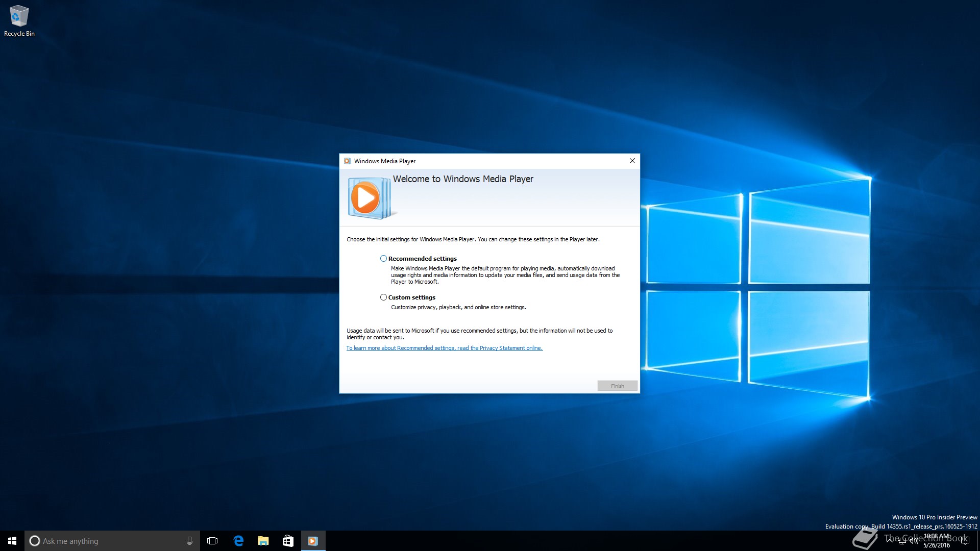Click the Task View icon in taskbar
980x551 pixels.
(213, 540)
